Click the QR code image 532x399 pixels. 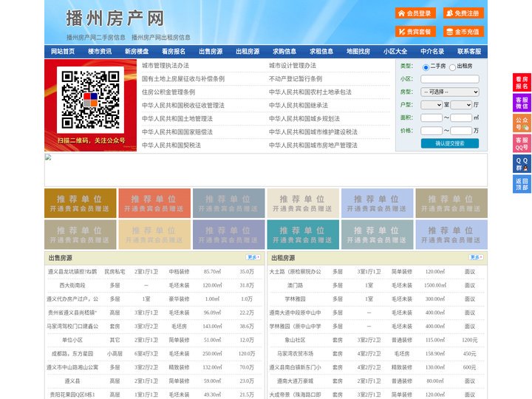(x=90, y=100)
